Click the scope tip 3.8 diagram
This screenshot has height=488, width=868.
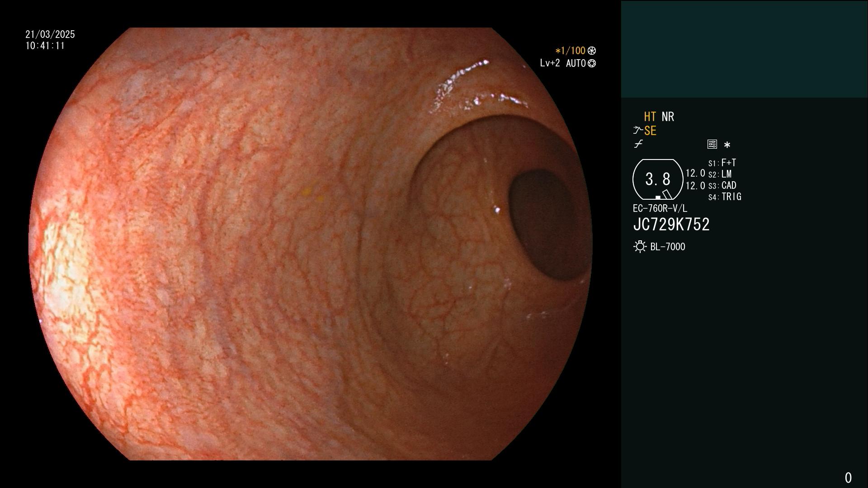click(x=658, y=179)
